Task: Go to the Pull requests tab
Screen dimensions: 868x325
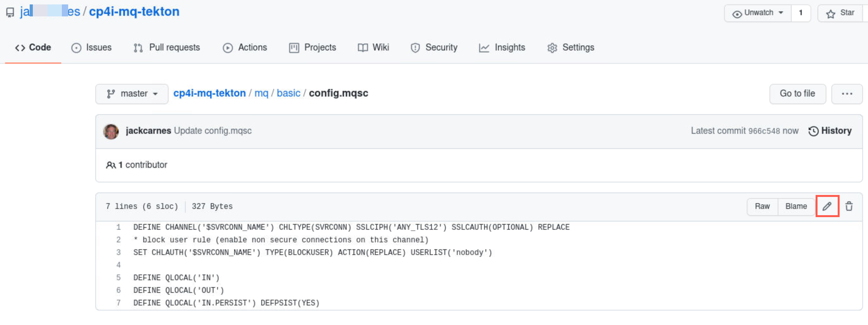Action: tap(167, 47)
